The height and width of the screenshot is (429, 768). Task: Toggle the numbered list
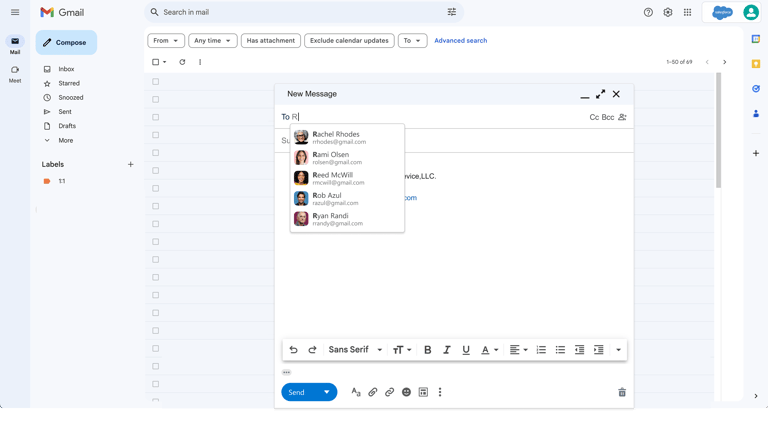pos(541,350)
